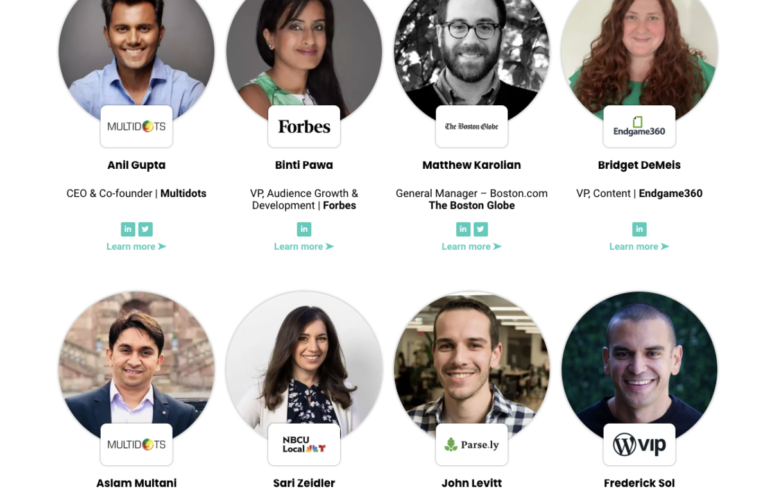Click Binti Pawa's LinkedIn icon
The height and width of the screenshot is (500, 770).
304,229
